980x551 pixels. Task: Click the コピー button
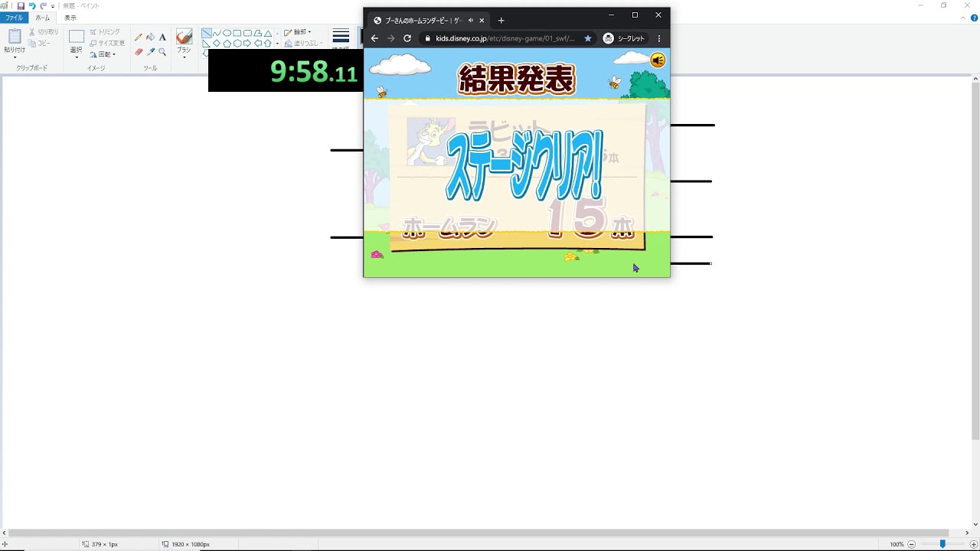pyautogui.click(x=40, y=44)
